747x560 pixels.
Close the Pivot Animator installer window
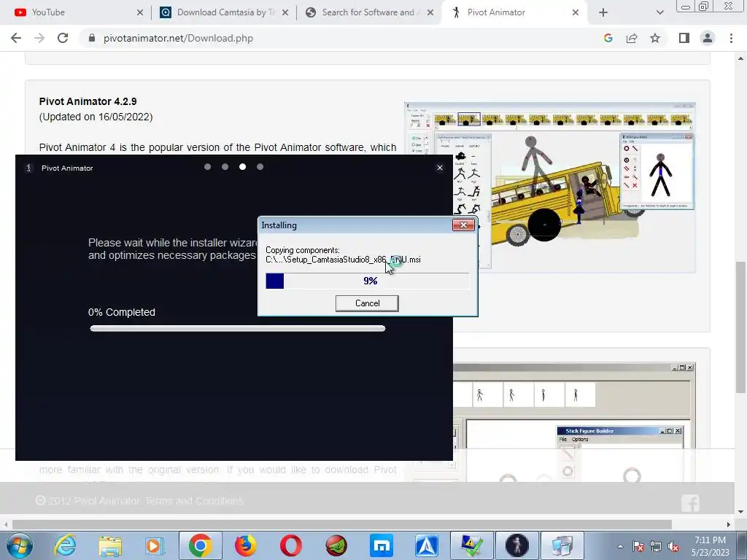(440, 168)
